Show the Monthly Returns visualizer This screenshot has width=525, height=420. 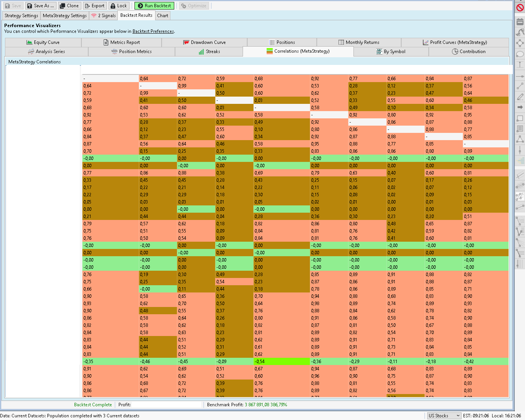[x=359, y=42]
